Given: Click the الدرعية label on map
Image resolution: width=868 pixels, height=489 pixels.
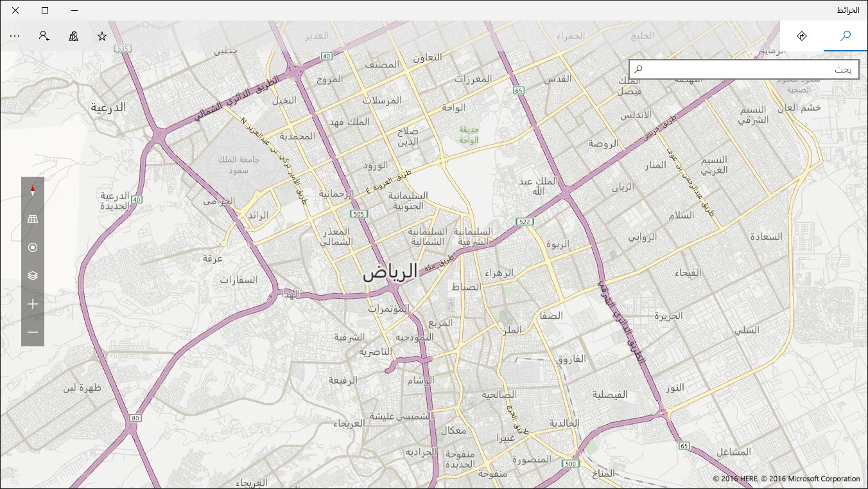Looking at the screenshot, I should tap(108, 107).
